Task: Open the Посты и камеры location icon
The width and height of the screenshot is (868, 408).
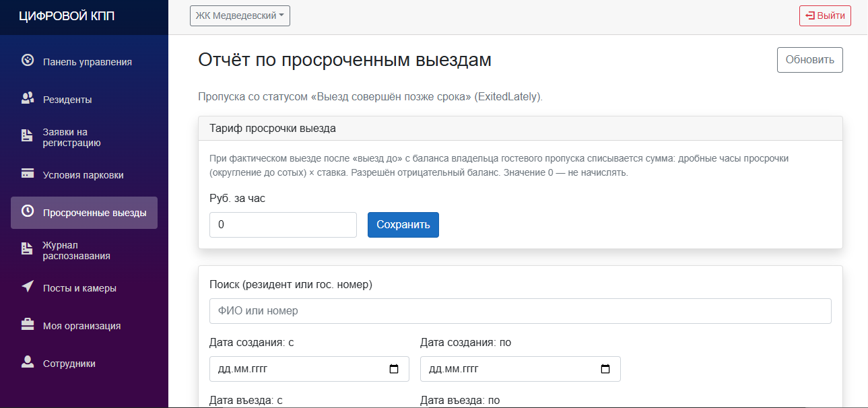Action: (27, 287)
